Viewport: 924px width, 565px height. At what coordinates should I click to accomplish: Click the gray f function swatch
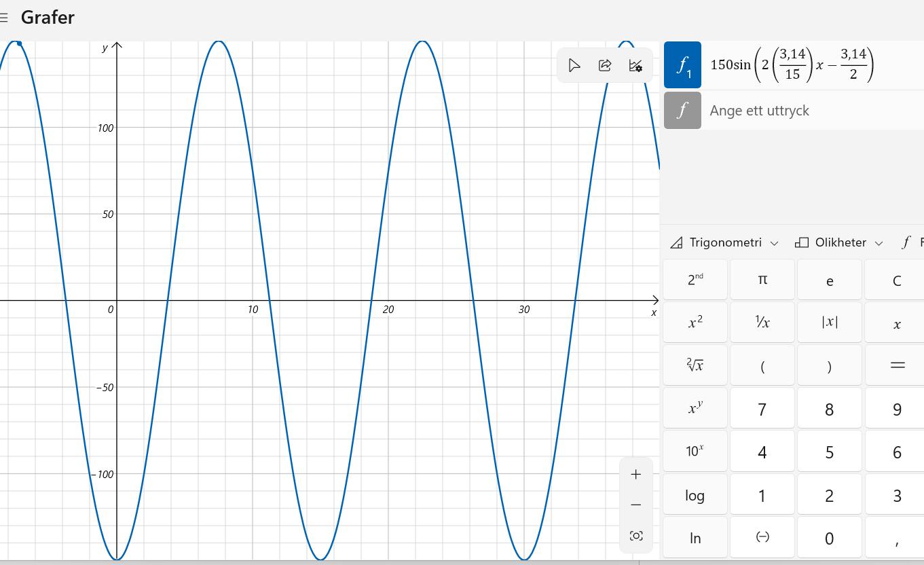[682, 111]
